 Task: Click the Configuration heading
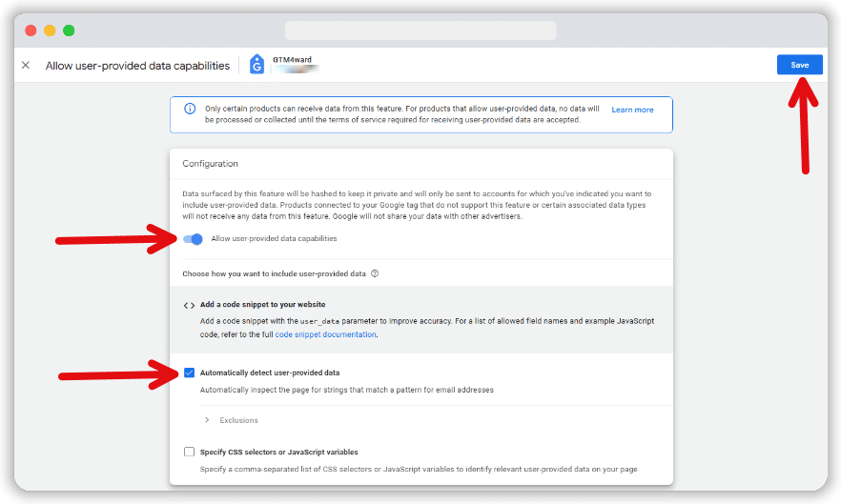(210, 164)
